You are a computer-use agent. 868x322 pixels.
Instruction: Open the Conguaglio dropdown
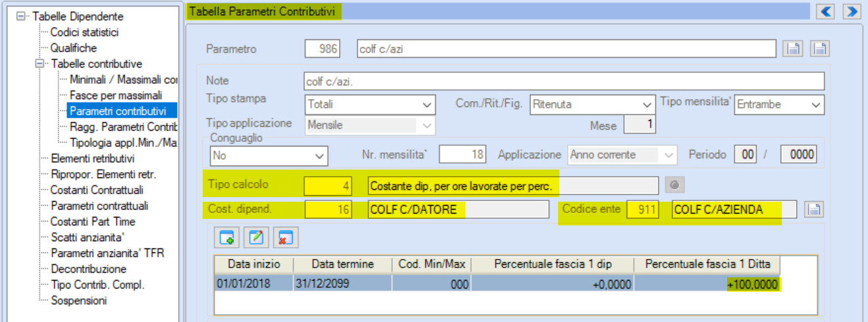[x=319, y=156]
